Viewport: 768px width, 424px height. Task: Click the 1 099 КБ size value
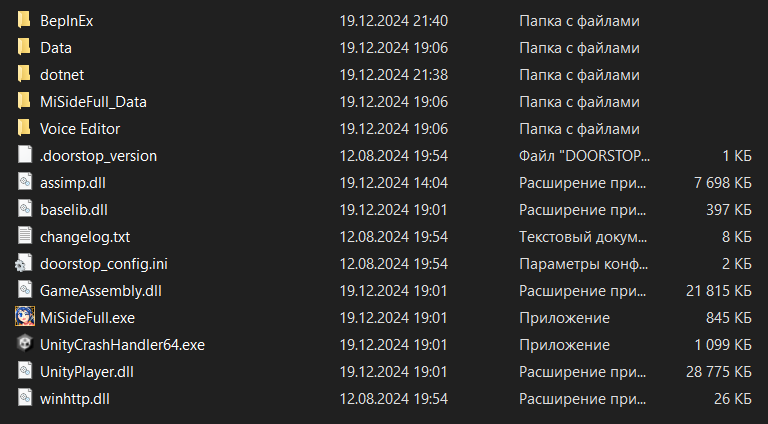coord(720,344)
